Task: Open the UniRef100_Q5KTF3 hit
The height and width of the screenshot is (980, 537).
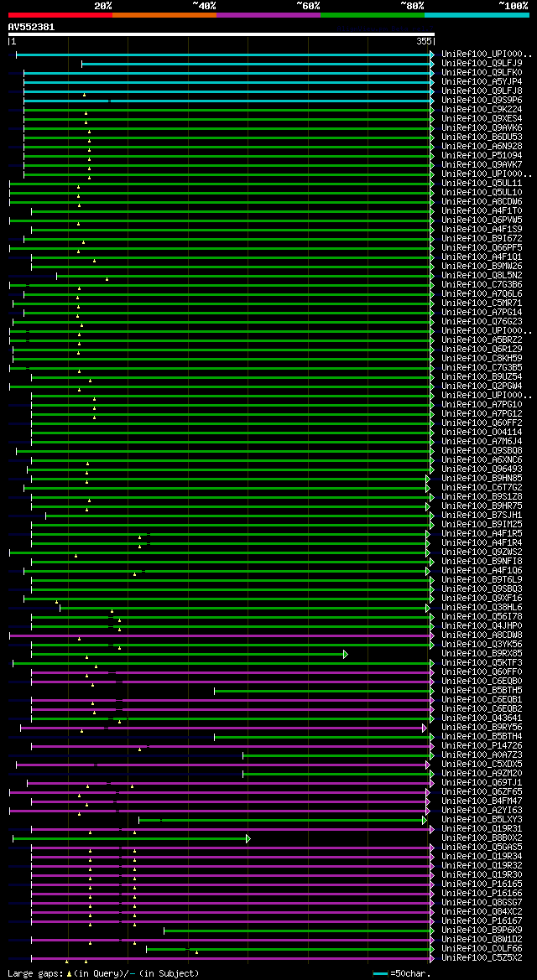Action: [x=482, y=662]
